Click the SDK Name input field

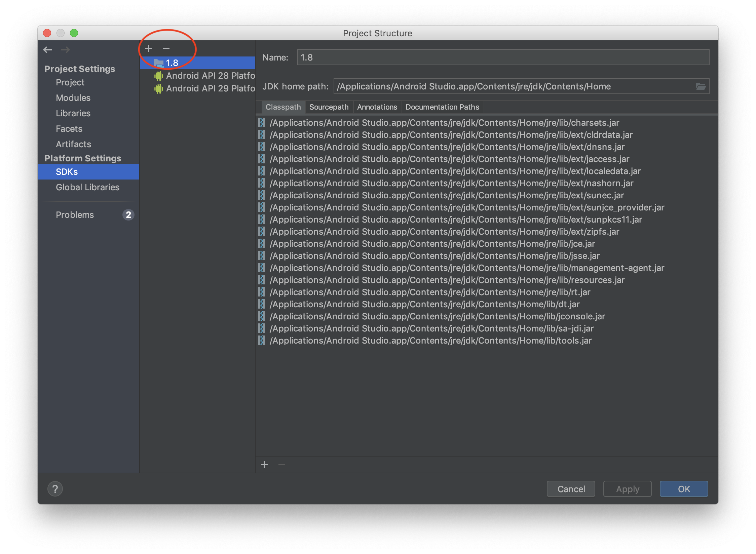(503, 57)
